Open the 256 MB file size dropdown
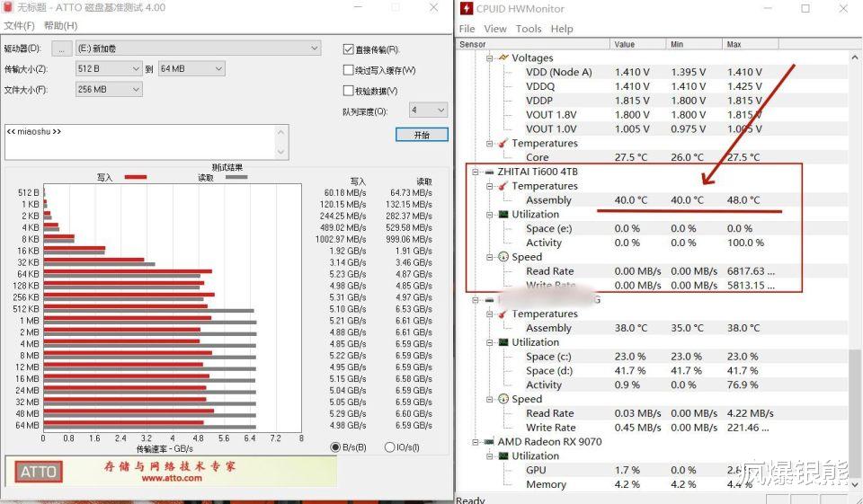 (x=109, y=89)
